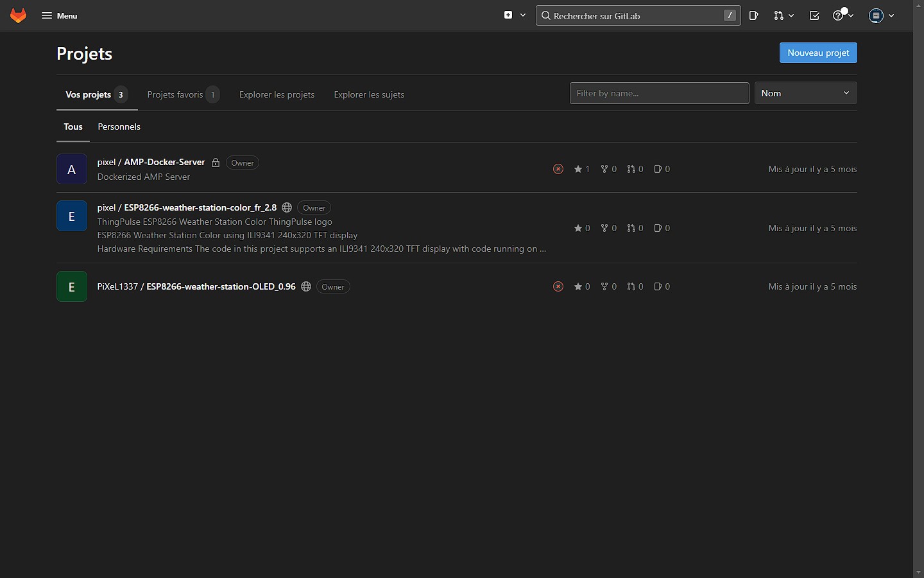Open the AMP-Docker-Server project link
Image resolution: width=924 pixels, height=578 pixels.
click(164, 162)
